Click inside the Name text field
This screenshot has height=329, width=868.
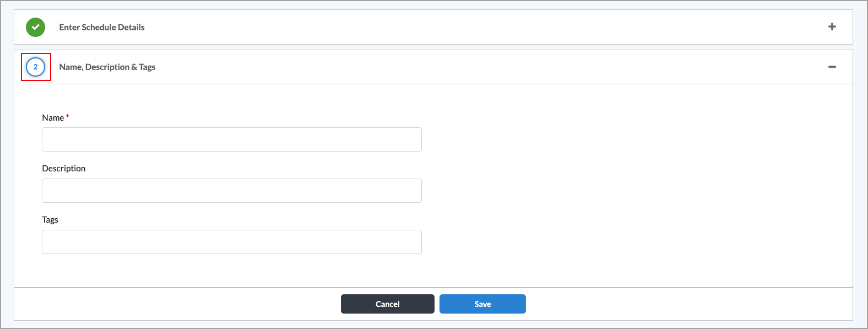pyautogui.click(x=231, y=139)
